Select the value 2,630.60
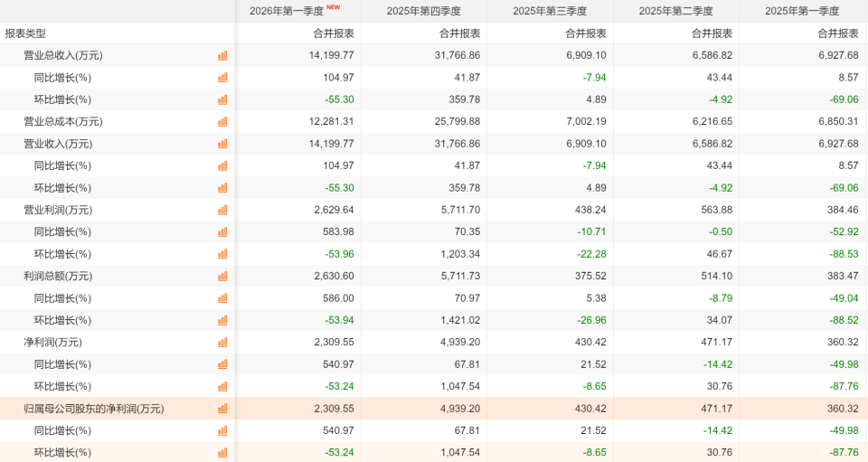 tap(334, 276)
